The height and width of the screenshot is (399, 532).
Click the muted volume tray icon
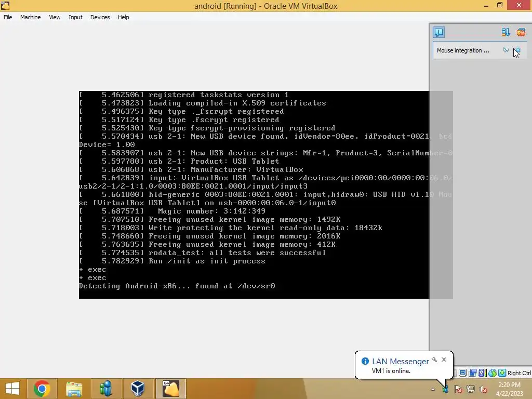(x=483, y=389)
